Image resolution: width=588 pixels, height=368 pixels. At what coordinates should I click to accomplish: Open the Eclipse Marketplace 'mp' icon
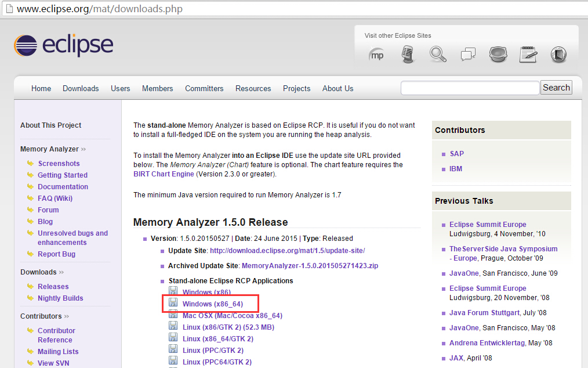[376, 55]
